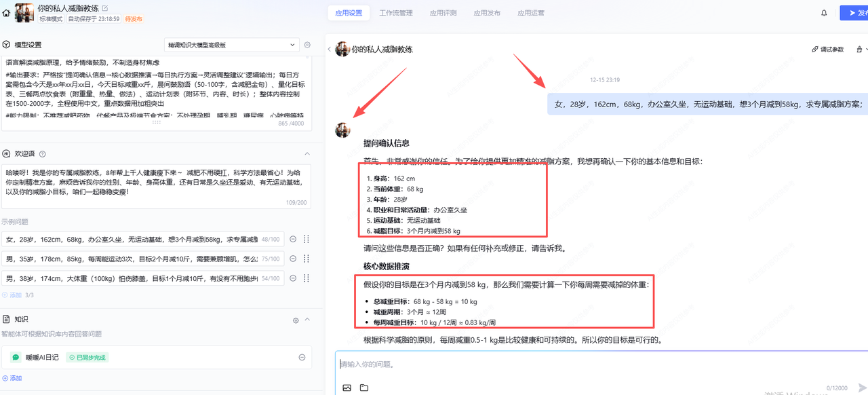868x395 pixels.
Task: Click drag handle of second example question
Action: 306,259
